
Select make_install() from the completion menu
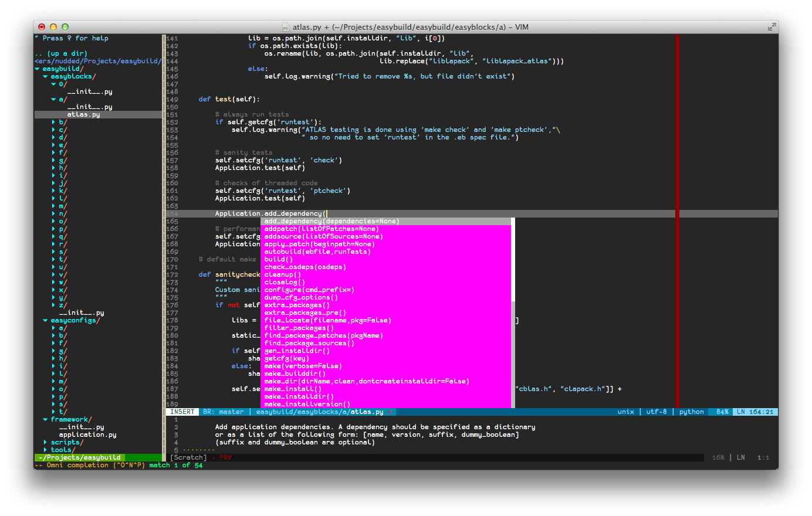(x=293, y=389)
